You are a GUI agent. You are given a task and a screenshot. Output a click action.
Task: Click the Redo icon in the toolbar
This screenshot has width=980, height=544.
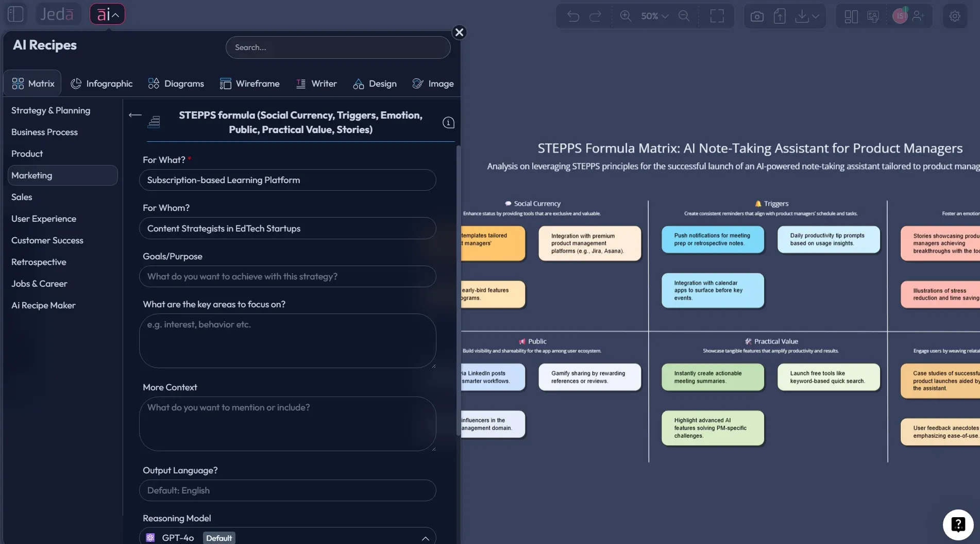pyautogui.click(x=596, y=16)
